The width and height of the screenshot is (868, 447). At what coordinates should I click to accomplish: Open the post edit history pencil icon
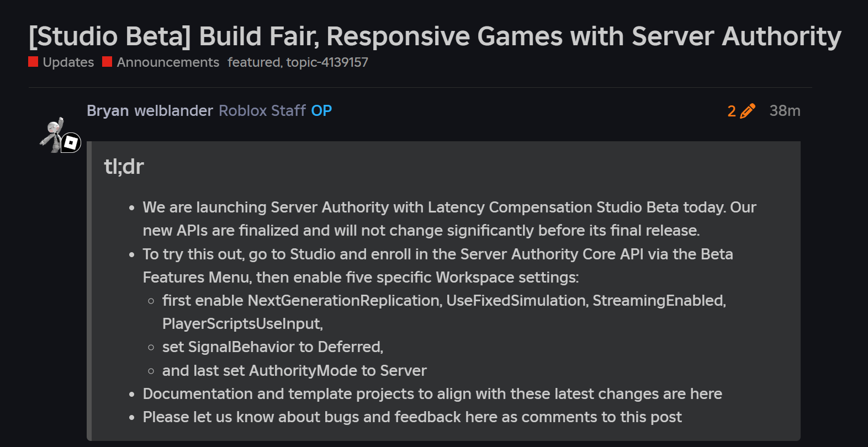coord(747,111)
